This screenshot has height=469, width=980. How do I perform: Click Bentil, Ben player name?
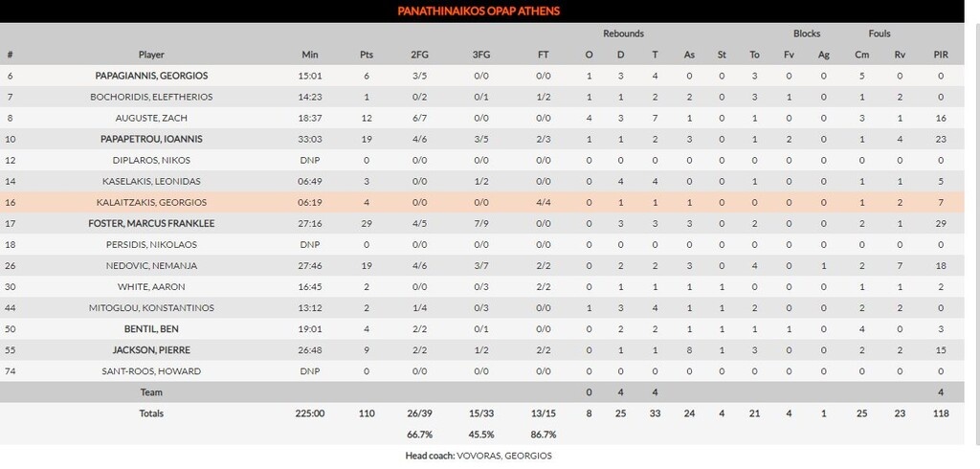pos(151,328)
